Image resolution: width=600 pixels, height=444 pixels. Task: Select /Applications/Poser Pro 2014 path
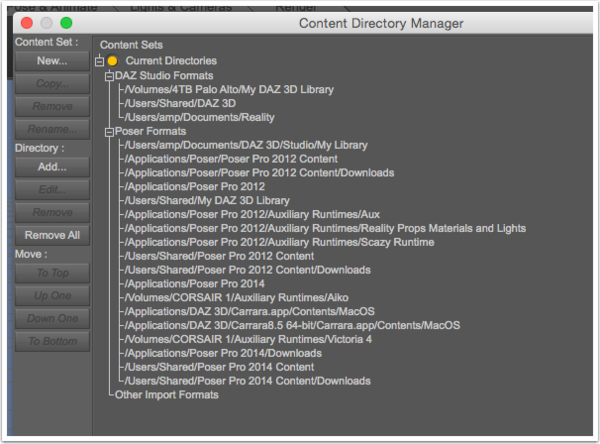tap(195, 284)
